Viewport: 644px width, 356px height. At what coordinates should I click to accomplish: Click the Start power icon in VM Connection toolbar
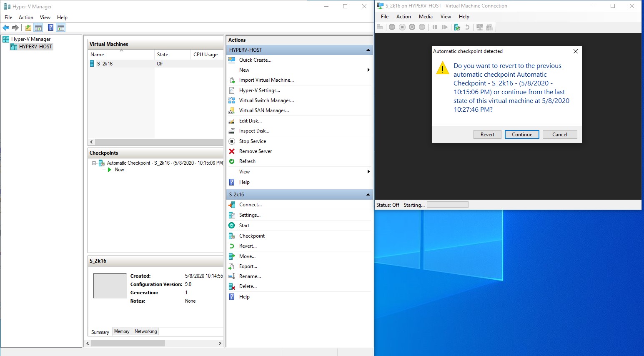[392, 27]
